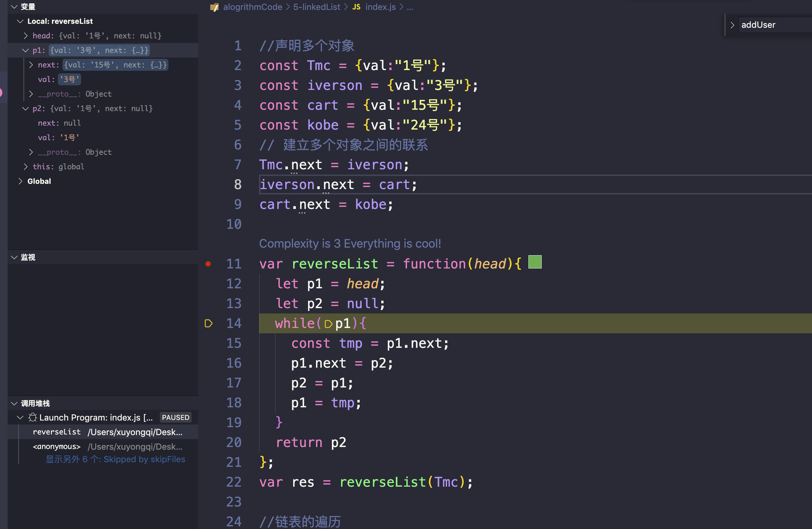Image resolution: width=812 pixels, height=529 pixels.
Task: Click the addUser search input field
Action: click(x=775, y=25)
